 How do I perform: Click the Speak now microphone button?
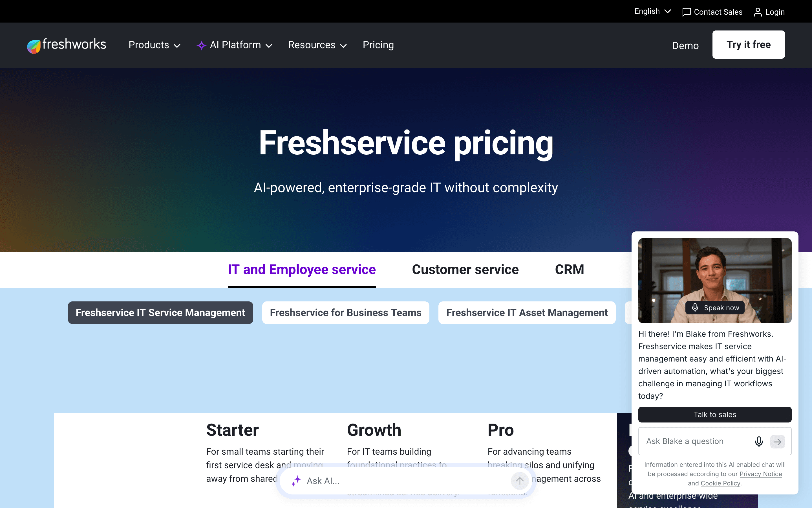[x=715, y=308]
